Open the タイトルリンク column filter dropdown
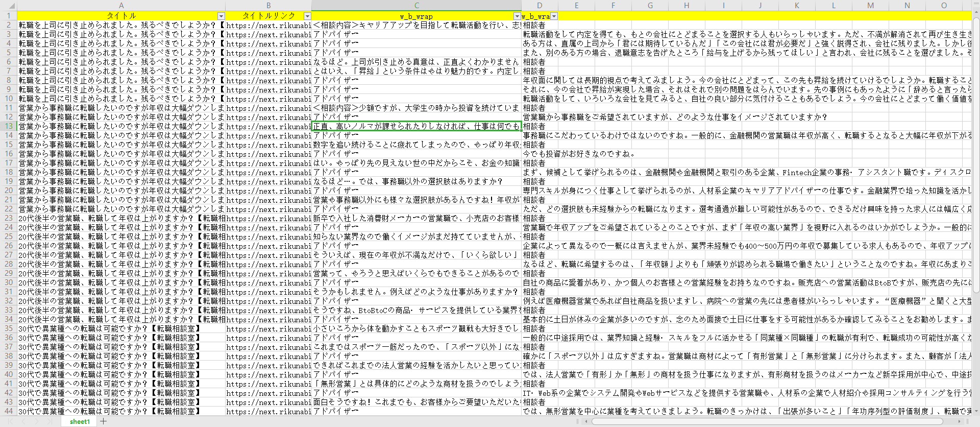 [x=307, y=16]
